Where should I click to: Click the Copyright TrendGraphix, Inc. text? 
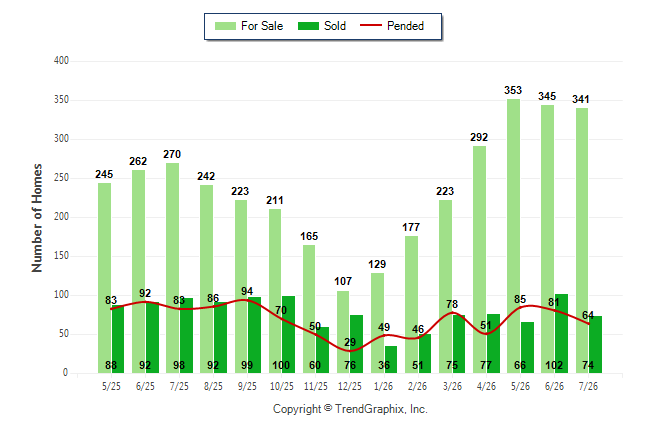coord(350,409)
